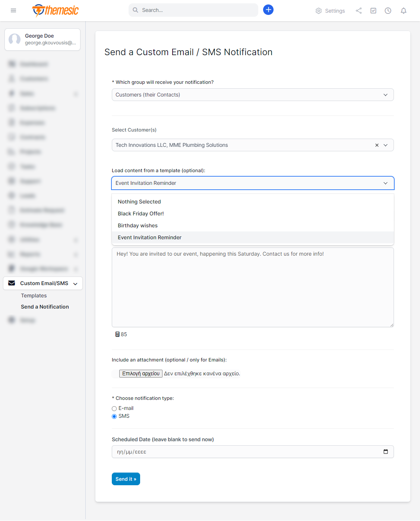This screenshot has height=521, width=420.
Task: Collapse the Custom Email/SMS sidebar menu
Action: pos(75,284)
